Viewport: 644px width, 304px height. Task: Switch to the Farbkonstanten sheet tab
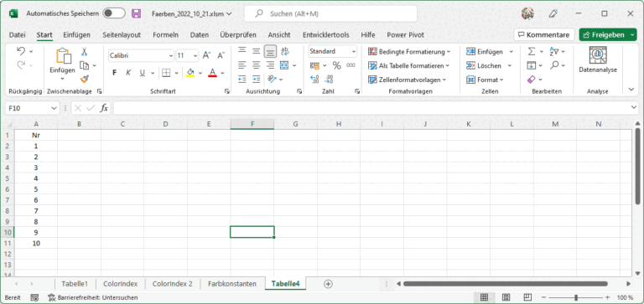(232, 284)
